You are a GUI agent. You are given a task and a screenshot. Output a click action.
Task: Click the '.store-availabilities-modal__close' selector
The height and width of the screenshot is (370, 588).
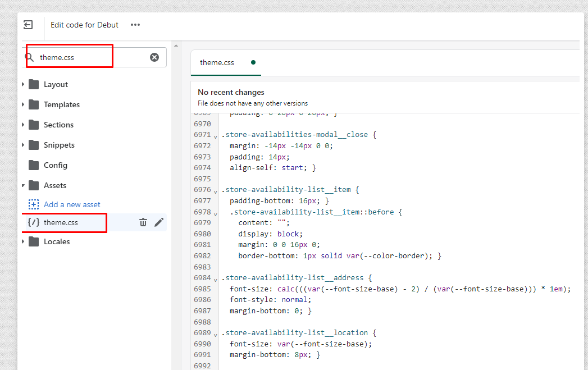pyautogui.click(x=294, y=135)
